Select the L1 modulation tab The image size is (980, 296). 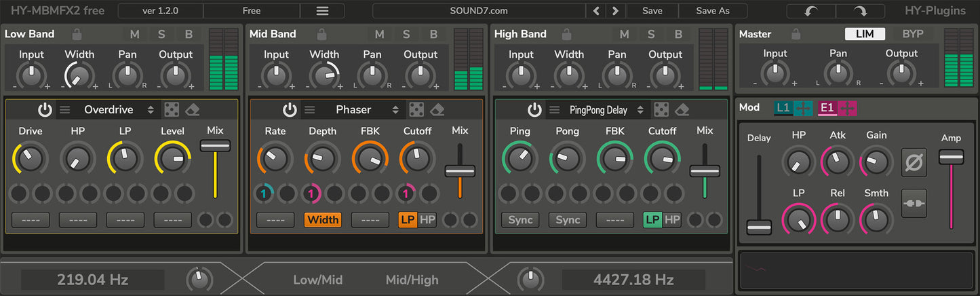(x=783, y=108)
